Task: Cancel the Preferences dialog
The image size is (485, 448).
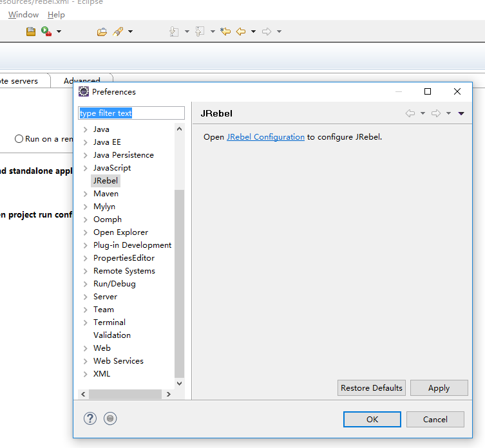Action: [435, 419]
